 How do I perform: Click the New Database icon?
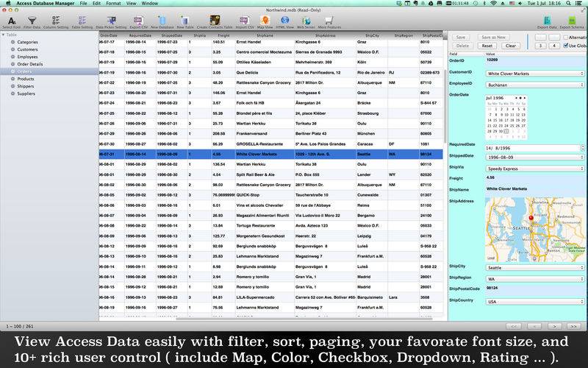coord(160,21)
